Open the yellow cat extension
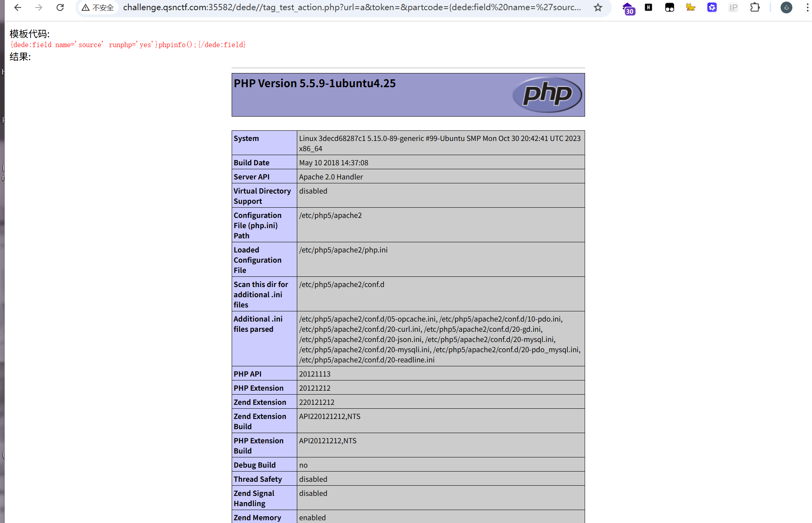The height and width of the screenshot is (523, 812). (691, 7)
